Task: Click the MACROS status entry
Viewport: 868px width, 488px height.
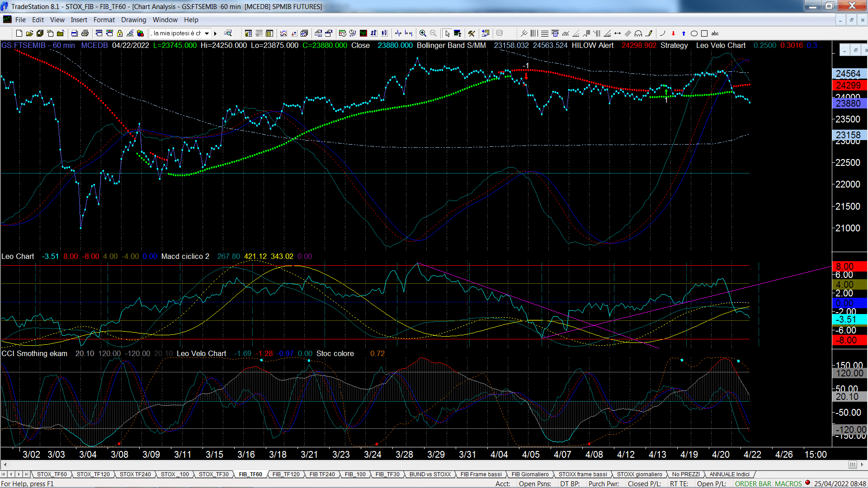Action: [x=788, y=484]
